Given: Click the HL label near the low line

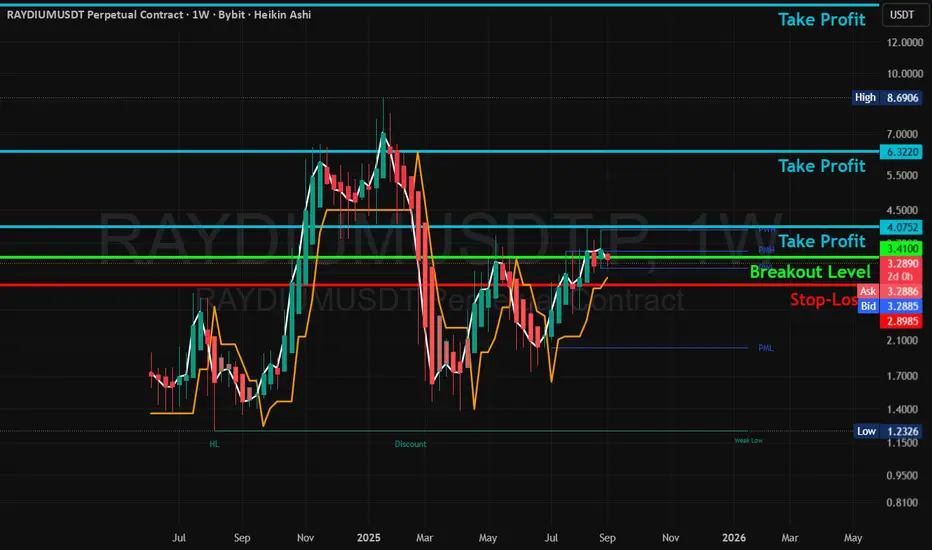Looking at the screenshot, I should [215, 444].
